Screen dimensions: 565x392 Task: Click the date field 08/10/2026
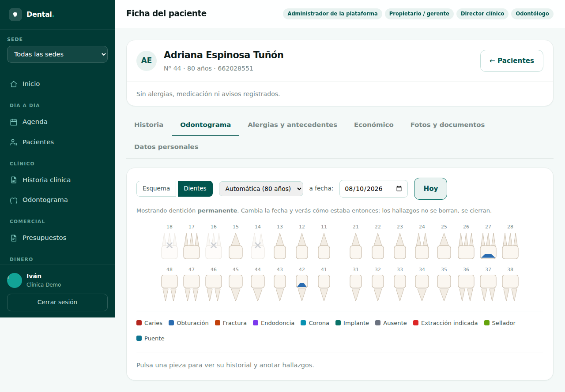(373, 189)
